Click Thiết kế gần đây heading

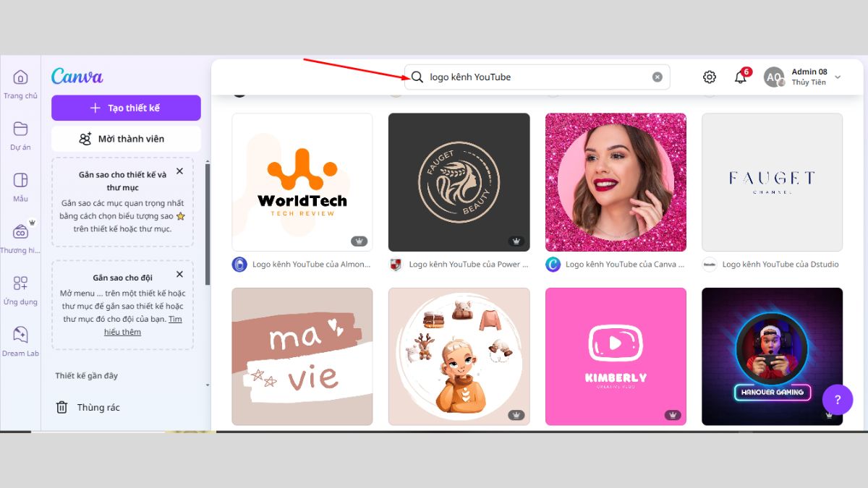[87, 376]
